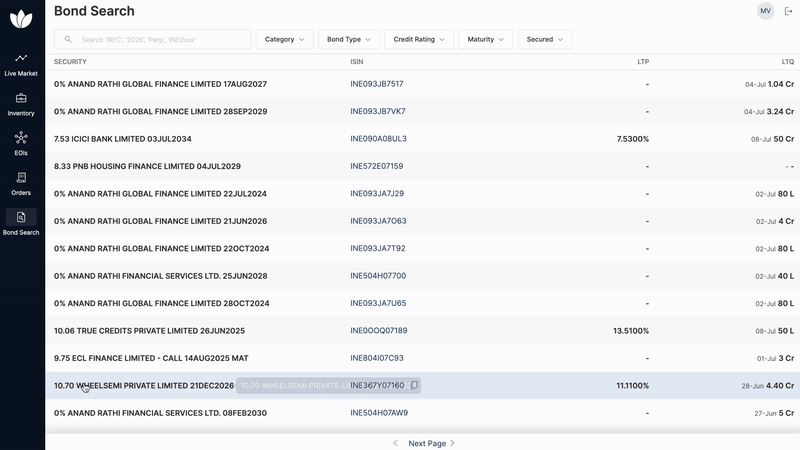Open ISIN link INE093JB7VK7

tap(378, 111)
